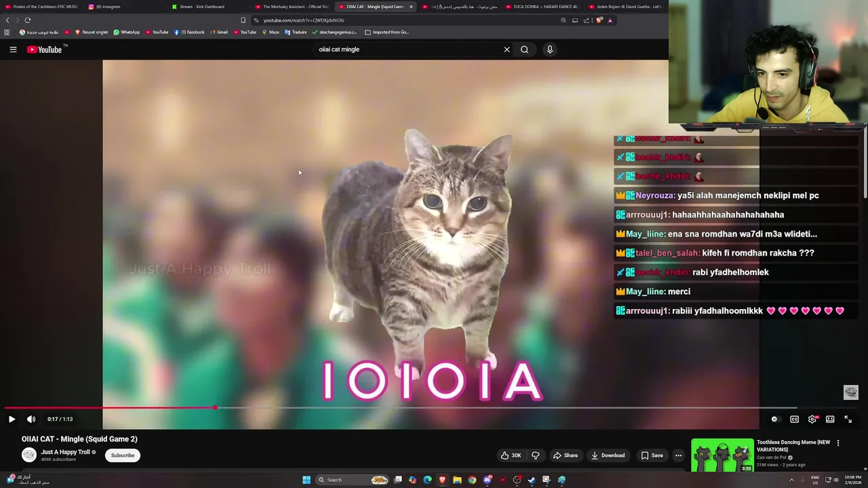Open the Cas van de Pol channel

pyautogui.click(x=773, y=457)
